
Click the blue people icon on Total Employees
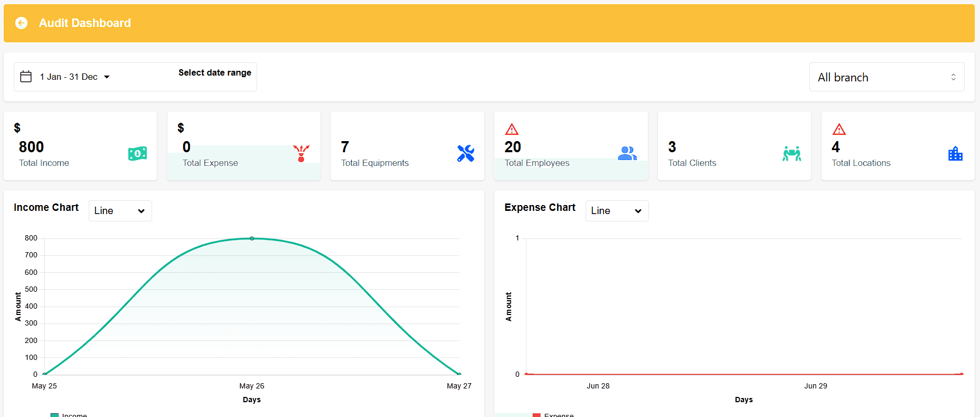627,153
